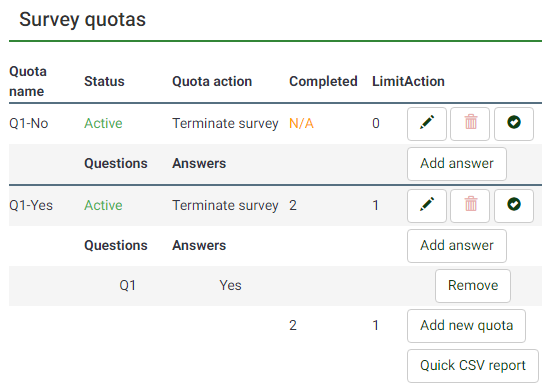The height and width of the screenshot is (390, 550).
Task: Select the Q1-Yes quota name
Action: (31, 206)
